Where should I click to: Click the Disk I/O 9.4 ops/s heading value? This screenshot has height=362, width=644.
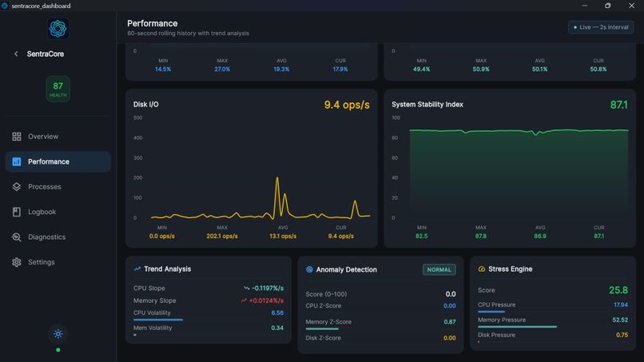[x=347, y=105]
